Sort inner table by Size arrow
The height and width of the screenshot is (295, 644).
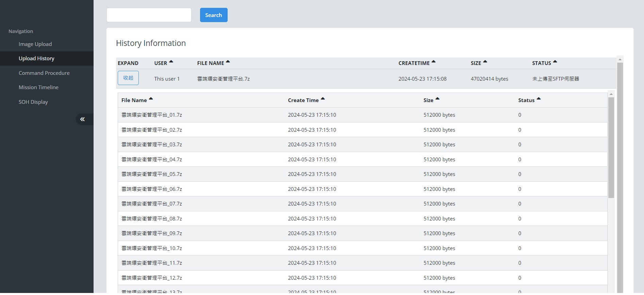[437, 99]
